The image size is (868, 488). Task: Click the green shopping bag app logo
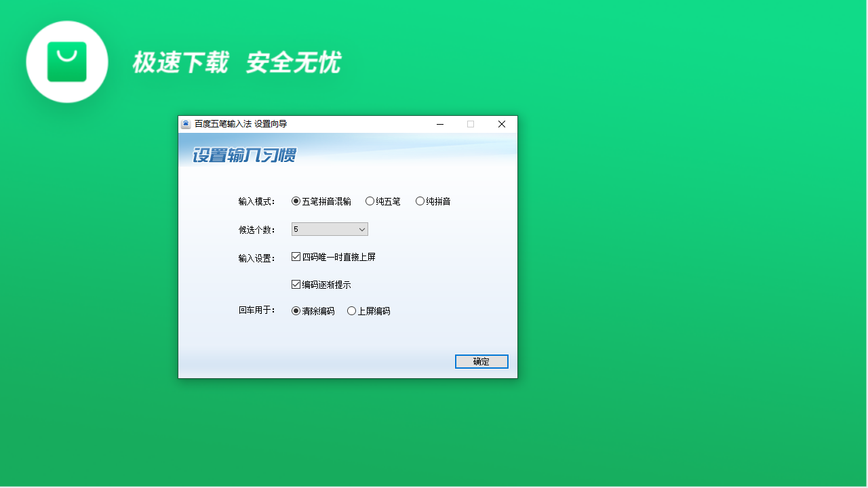66,61
